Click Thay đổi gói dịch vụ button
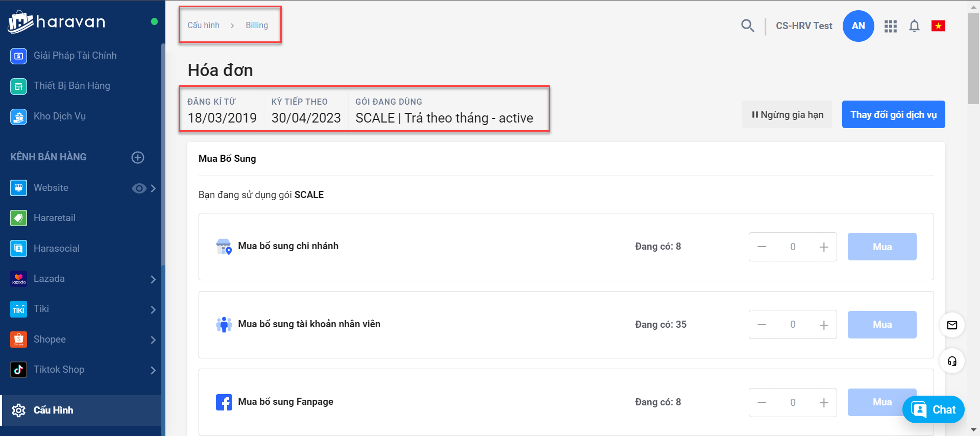The image size is (980, 436). [893, 115]
